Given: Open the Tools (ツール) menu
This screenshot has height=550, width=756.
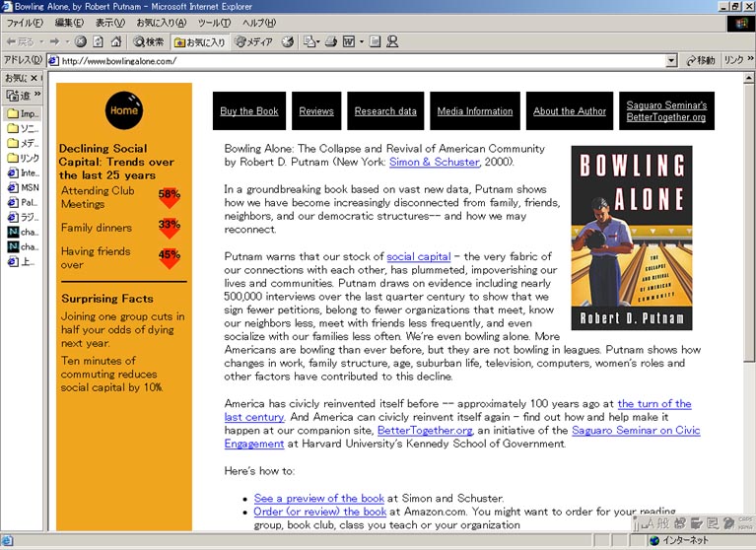Looking at the screenshot, I should pyautogui.click(x=214, y=23).
